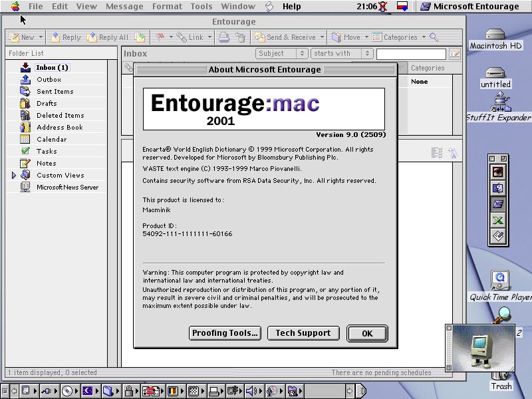532x399 pixels.
Task: Click the printer Control Strip module
Action: pos(214,391)
